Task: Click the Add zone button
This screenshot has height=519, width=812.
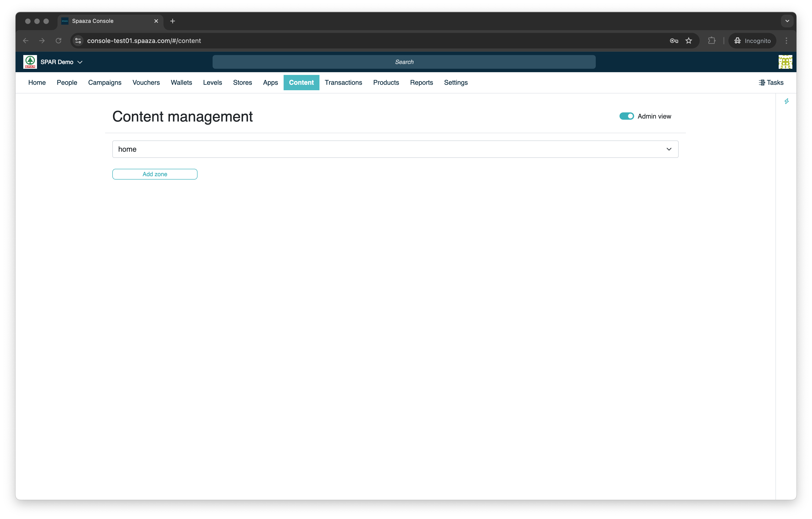Action: point(155,174)
